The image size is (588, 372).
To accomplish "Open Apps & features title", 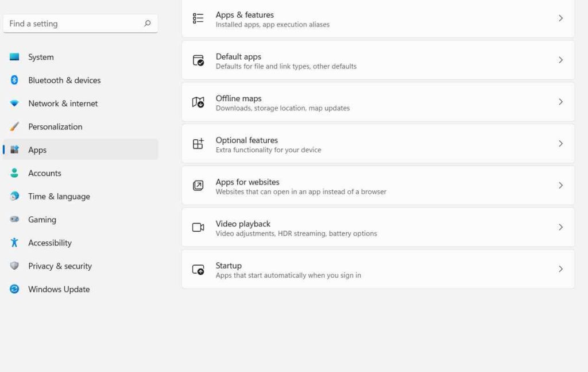I will 245,14.
